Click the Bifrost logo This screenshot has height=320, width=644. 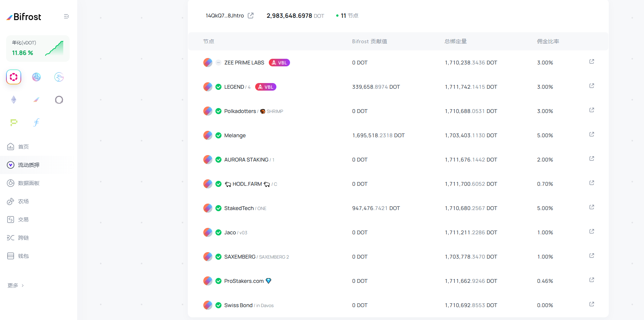point(23,17)
